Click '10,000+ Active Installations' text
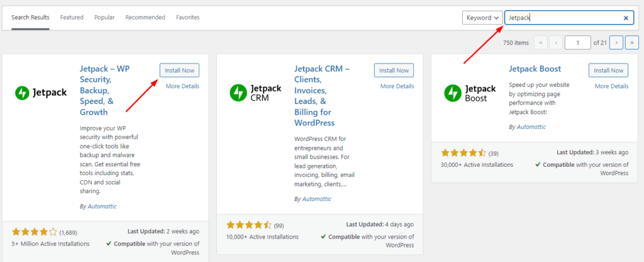This screenshot has width=644, height=262. (262, 237)
